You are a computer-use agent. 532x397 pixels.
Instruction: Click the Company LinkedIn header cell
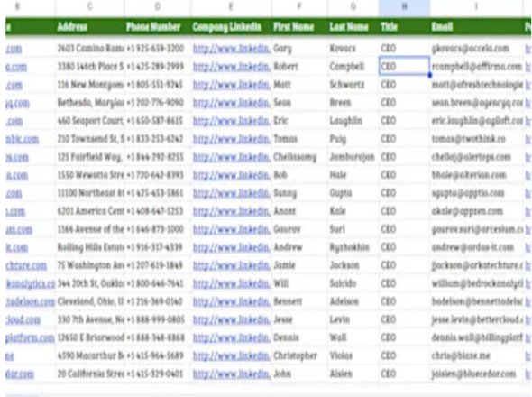[x=231, y=26]
